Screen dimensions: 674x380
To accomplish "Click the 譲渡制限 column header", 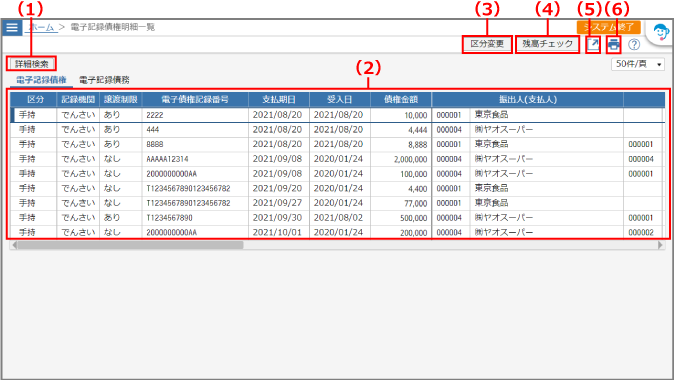I will pyautogui.click(x=121, y=99).
